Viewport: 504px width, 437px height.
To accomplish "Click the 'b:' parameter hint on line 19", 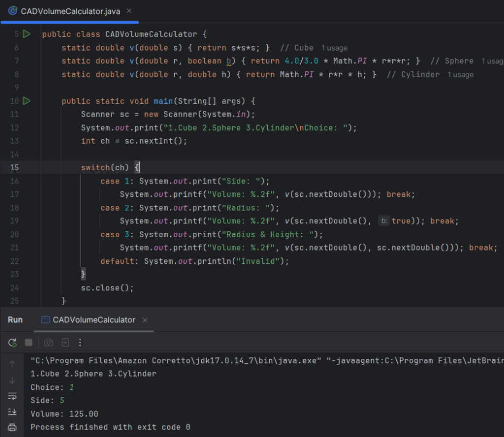I will pyautogui.click(x=384, y=221).
